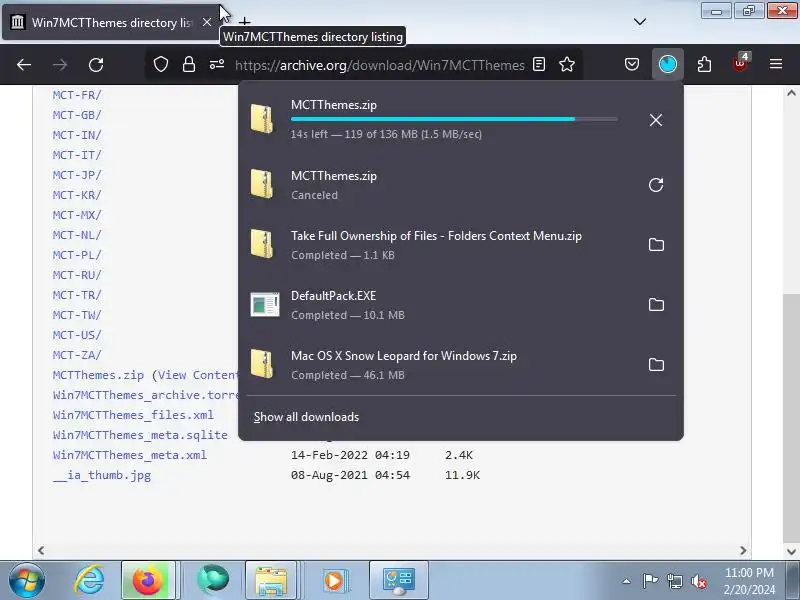Open the MCT-MX/ folder link
The image size is (800, 600).
click(77, 215)
